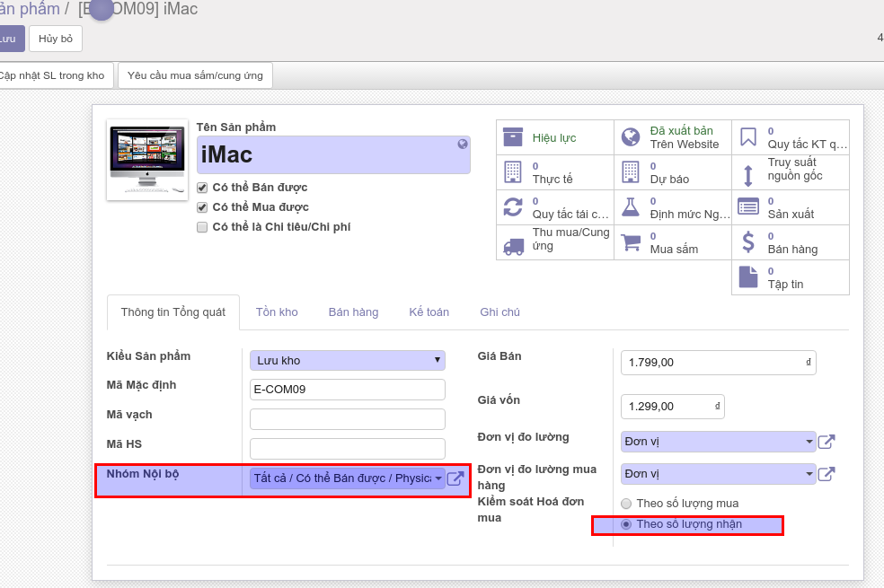This screenshot has height=588, width=884.
Task: Click the Trên Website label
Action: tap(685, 145)
